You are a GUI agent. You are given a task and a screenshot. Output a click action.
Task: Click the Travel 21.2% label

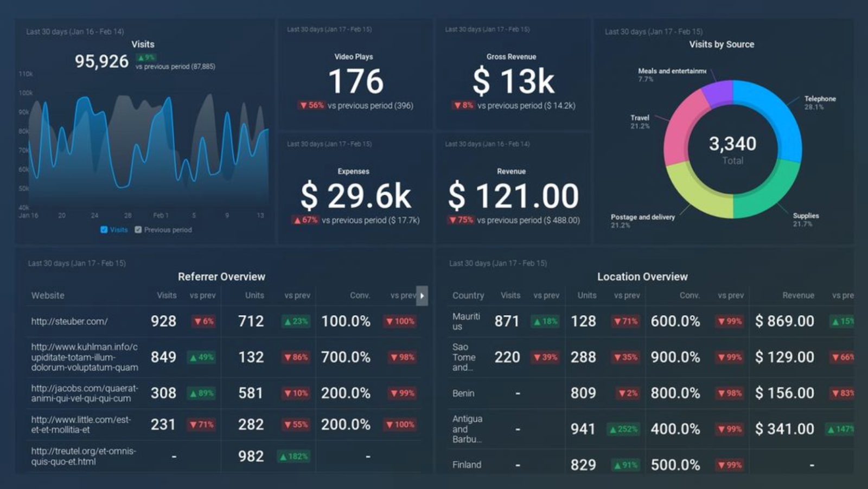(x=640, y=121)
